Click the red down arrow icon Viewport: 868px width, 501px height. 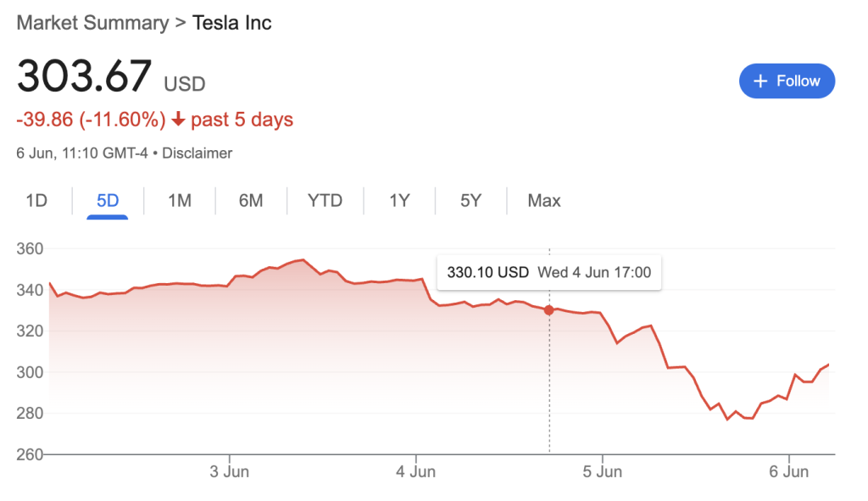pos(178,119)
